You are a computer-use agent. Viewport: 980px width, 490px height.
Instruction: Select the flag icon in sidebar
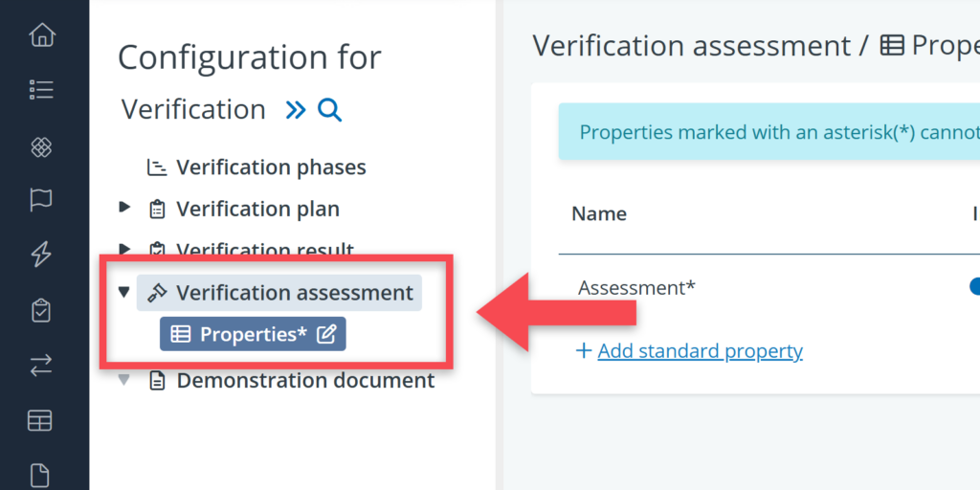[x=41, y=200]
